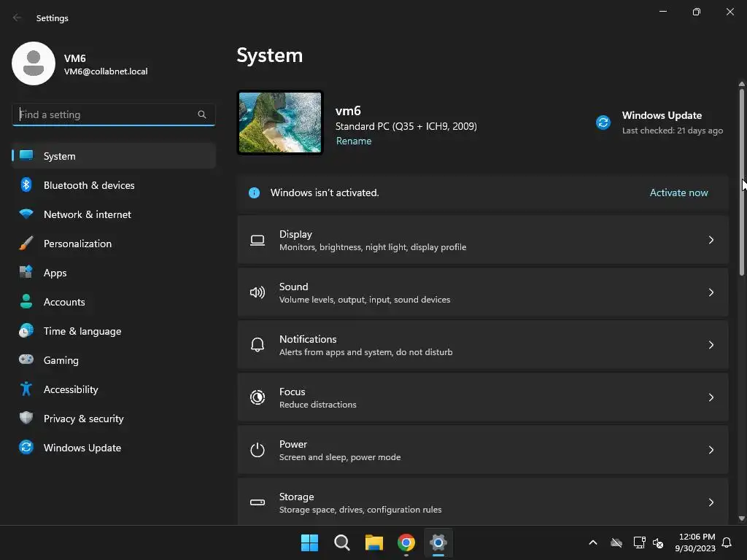Open Gaming section
Viewport: 747px width, 560px height.
(114, 360)
